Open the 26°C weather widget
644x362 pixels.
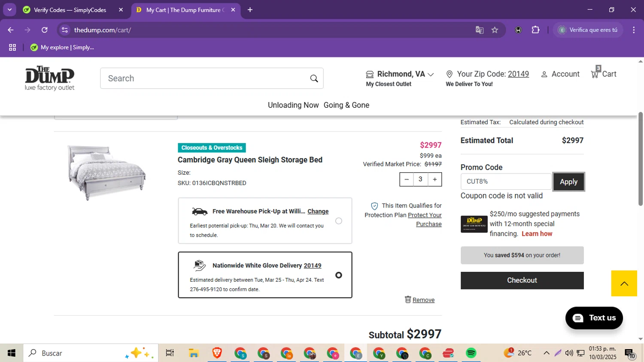tap(518, 353)
